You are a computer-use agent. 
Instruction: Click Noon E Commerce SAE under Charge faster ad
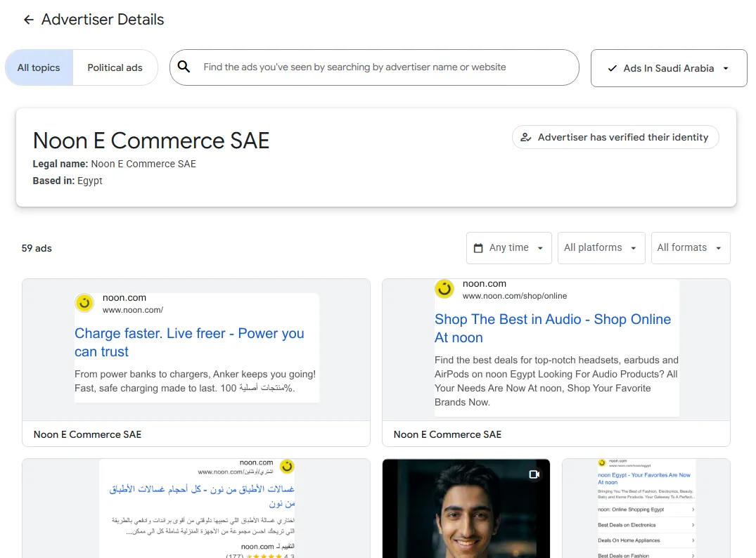click(x=87, y=434)
